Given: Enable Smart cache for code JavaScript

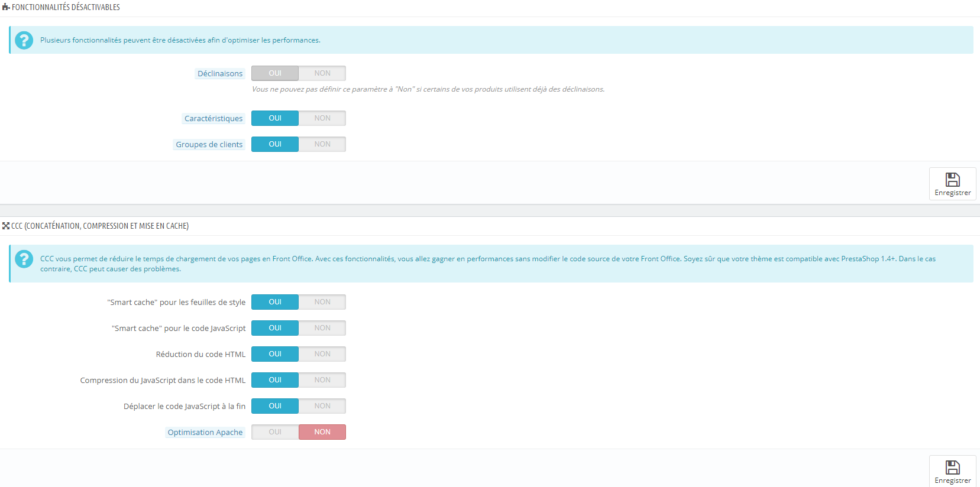Looking at the screenshot, I should tap(275, 328).
